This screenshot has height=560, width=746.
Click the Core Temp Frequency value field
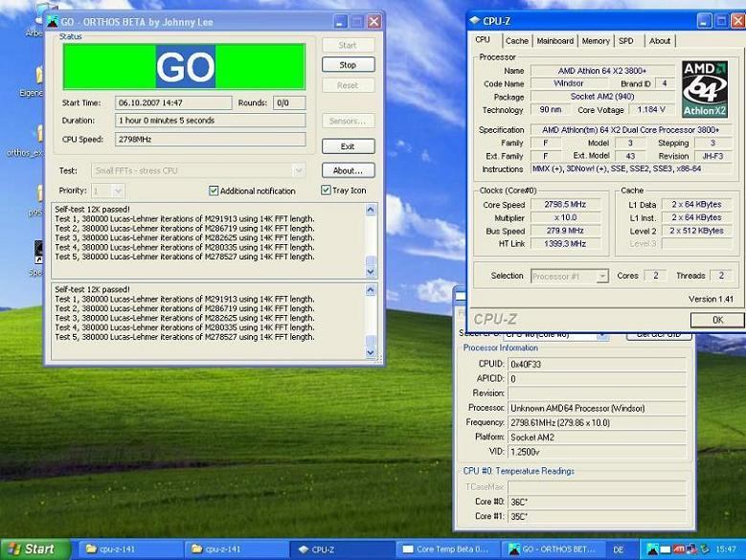pyautogui.click(x=597, y=422)
